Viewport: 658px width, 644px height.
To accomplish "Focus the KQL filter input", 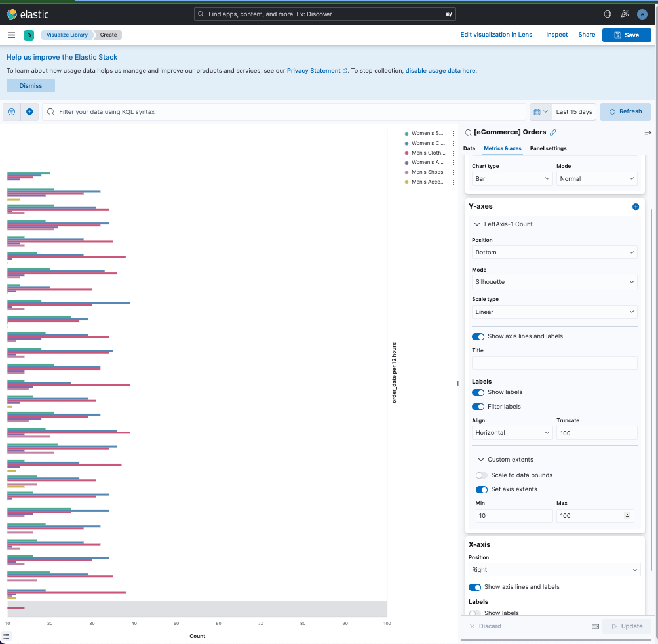I will [x=284, y=111].
